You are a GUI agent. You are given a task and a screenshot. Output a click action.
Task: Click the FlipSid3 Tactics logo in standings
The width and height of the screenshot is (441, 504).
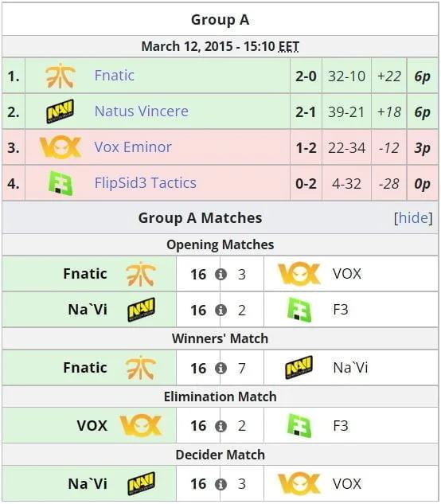pyautogui.click(x=60, y=183)
